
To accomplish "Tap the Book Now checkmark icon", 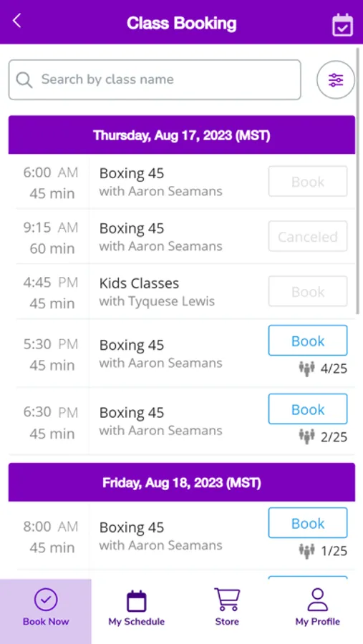I will [46, 600].
